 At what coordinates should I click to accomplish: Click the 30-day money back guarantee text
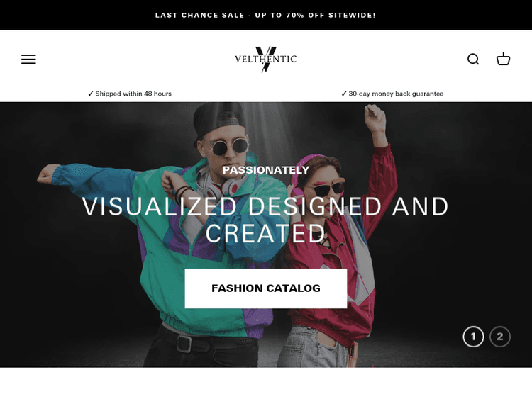pyautogui.click(x=396, y=94)
